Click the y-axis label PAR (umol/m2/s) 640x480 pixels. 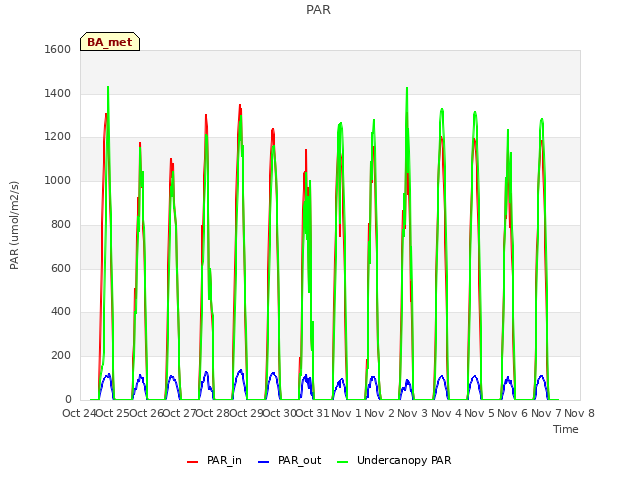pos(14,225)
